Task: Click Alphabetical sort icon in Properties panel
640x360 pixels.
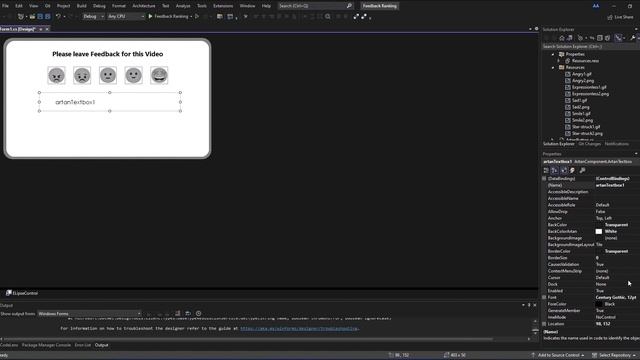Action: [555, 170]
